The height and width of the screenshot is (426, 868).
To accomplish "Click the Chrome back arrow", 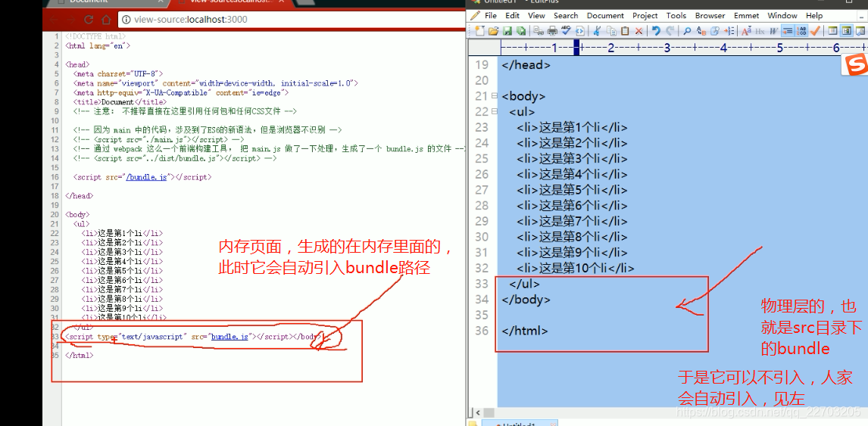I will tap(54, 20).
